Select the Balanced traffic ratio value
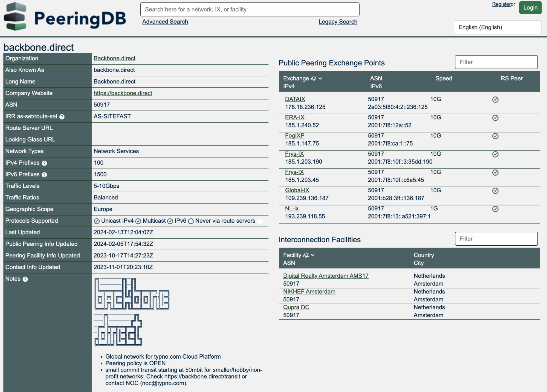The image size is (547, 392). click(106, 198)
